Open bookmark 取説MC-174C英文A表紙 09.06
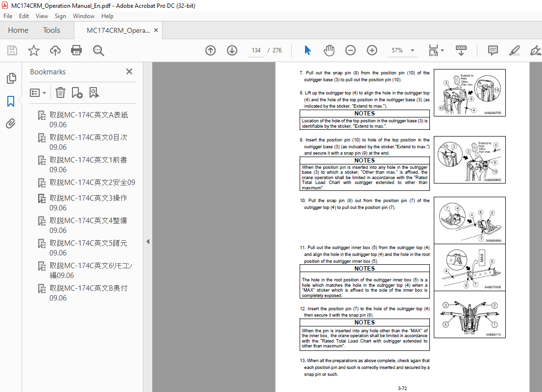Screen dimensions: 542x392 pyautogui.click(x=89, y=119)
